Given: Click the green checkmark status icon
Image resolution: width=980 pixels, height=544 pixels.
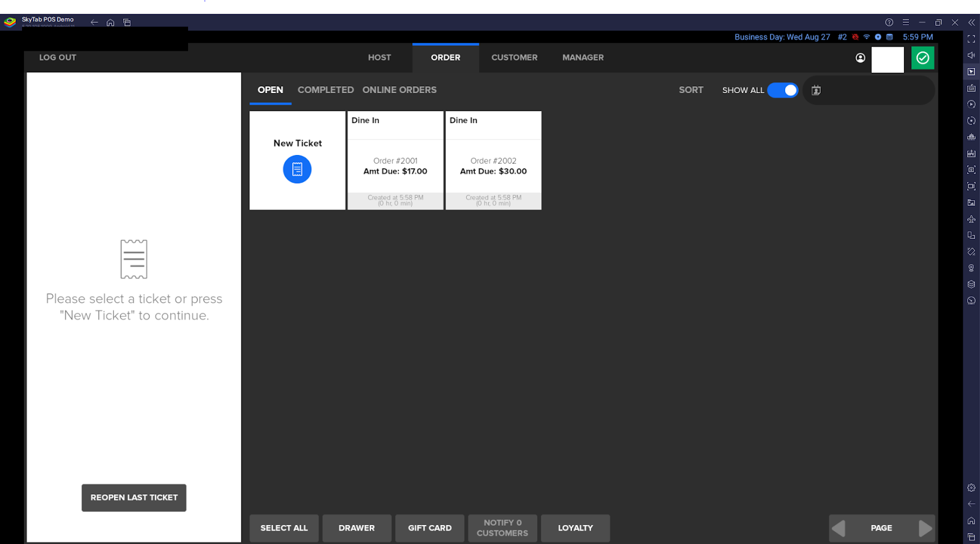Looking at the screenshot, I should click(x=922, y=58).
